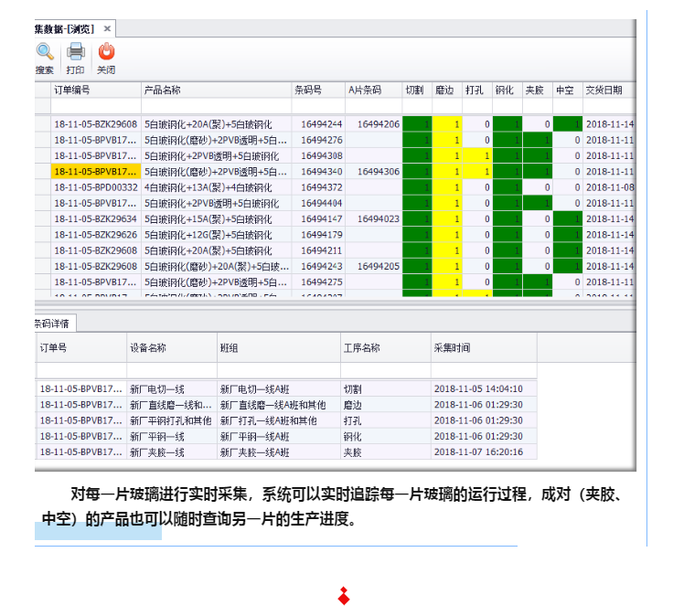
Task: Click barcode cell 16494179
Action: (x=321, y=235)
